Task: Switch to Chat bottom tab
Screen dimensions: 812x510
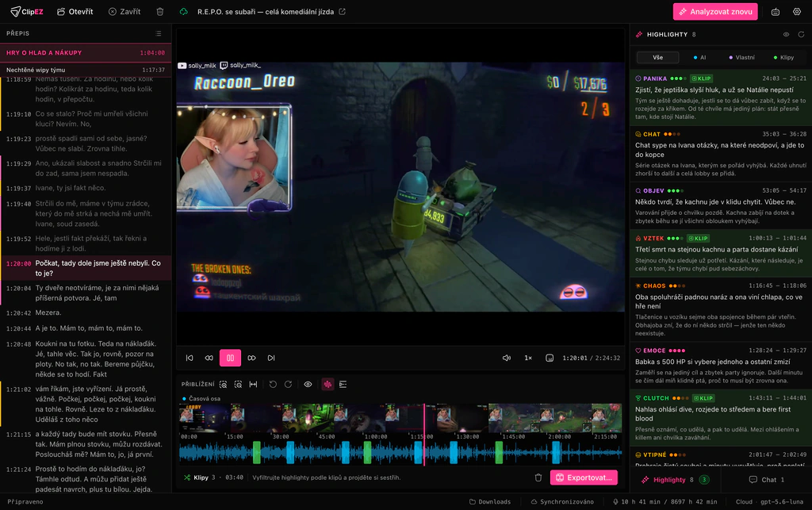Action: [767, 480]
